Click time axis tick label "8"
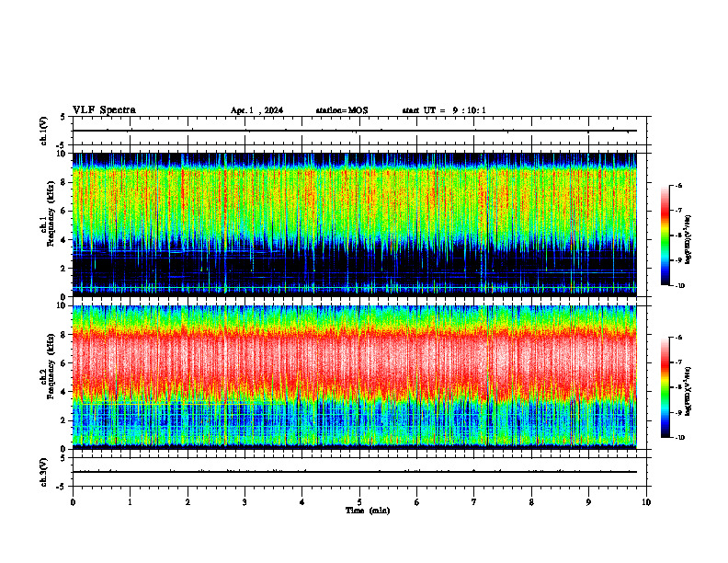The width and height of the screenshot is (728, 563). pos(531,502)
